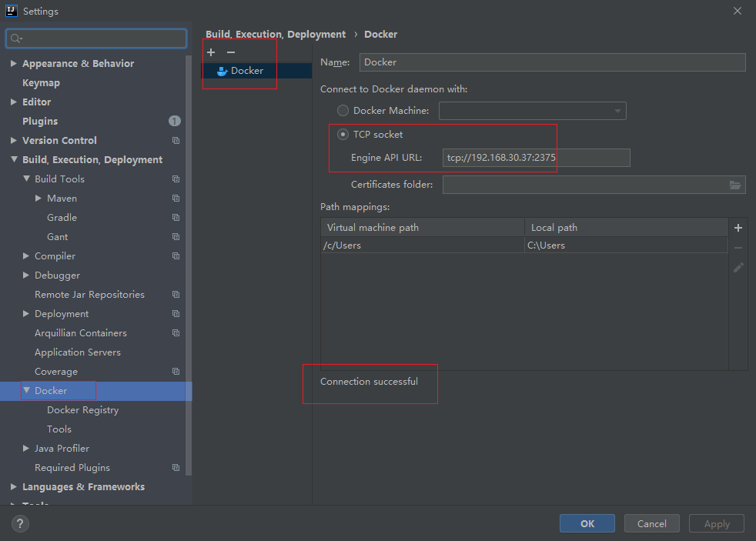Click the Plugins update count badge
Screen dimensions: 756x541
point(175,121)
